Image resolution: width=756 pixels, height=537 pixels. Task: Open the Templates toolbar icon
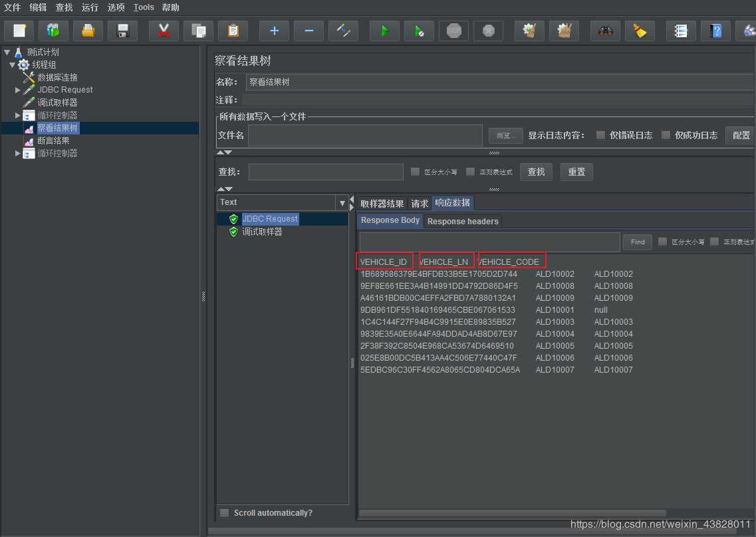pyautogui.click(x=53, y=31)
